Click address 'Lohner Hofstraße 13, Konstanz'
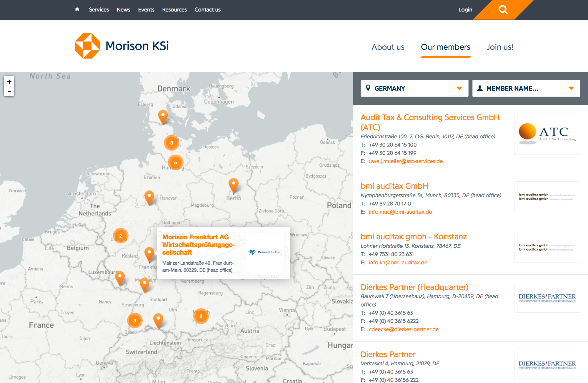Viewport: 588px width, 383px height. [x=410, y=246]
